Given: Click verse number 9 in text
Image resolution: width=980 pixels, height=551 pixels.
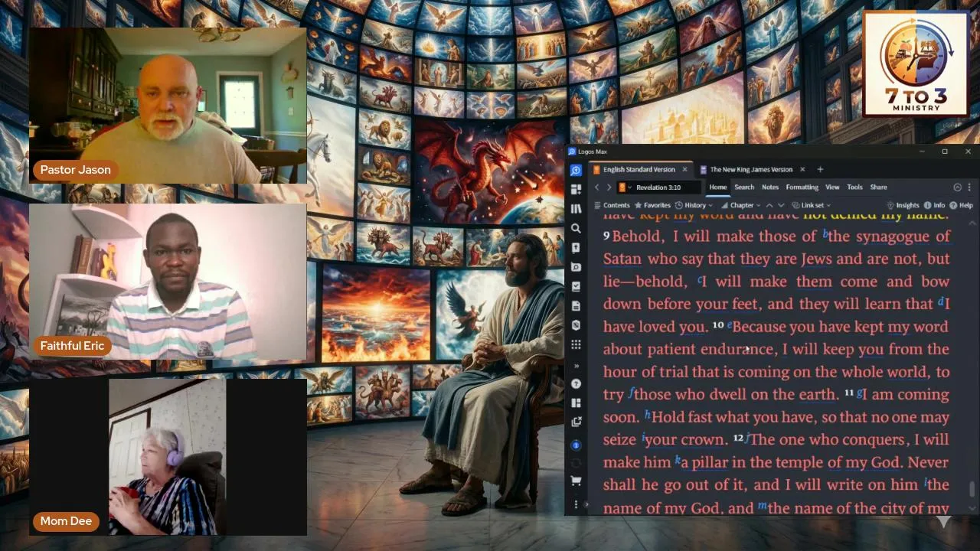Looking at the screenshot, I should pos(606,236).
